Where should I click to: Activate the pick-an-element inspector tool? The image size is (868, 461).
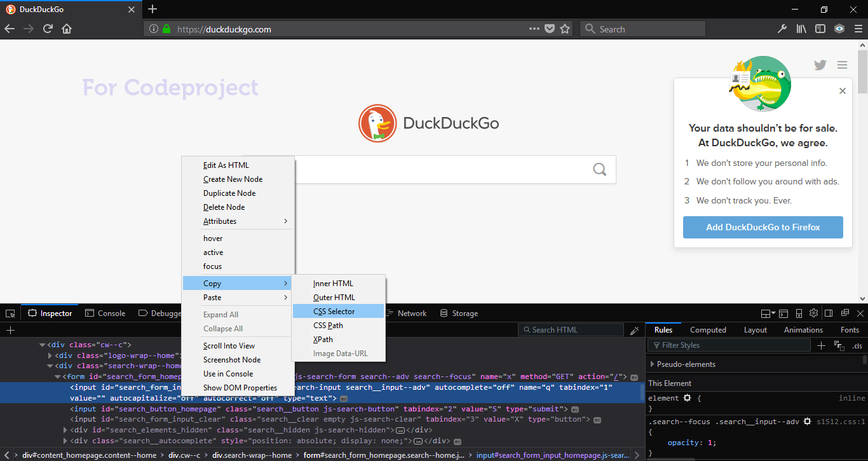click(10, 313)
